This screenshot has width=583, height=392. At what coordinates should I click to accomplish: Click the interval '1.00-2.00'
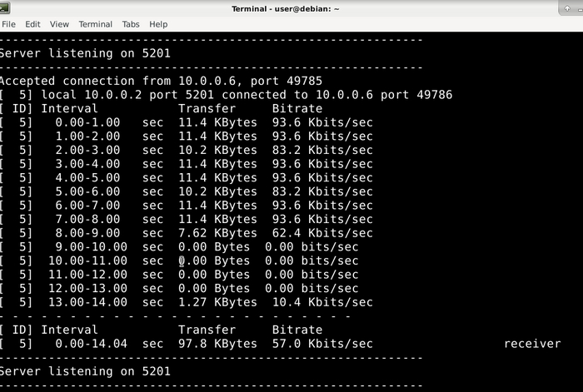pos(87,136)
